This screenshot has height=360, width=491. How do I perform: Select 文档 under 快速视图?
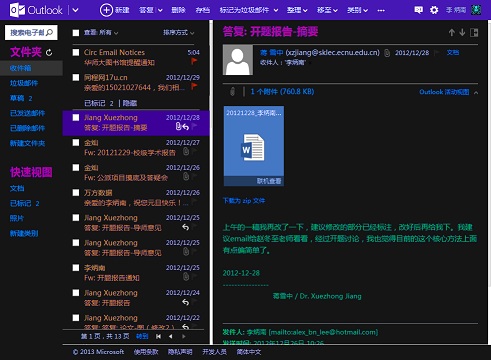click(x=17, y=188)
